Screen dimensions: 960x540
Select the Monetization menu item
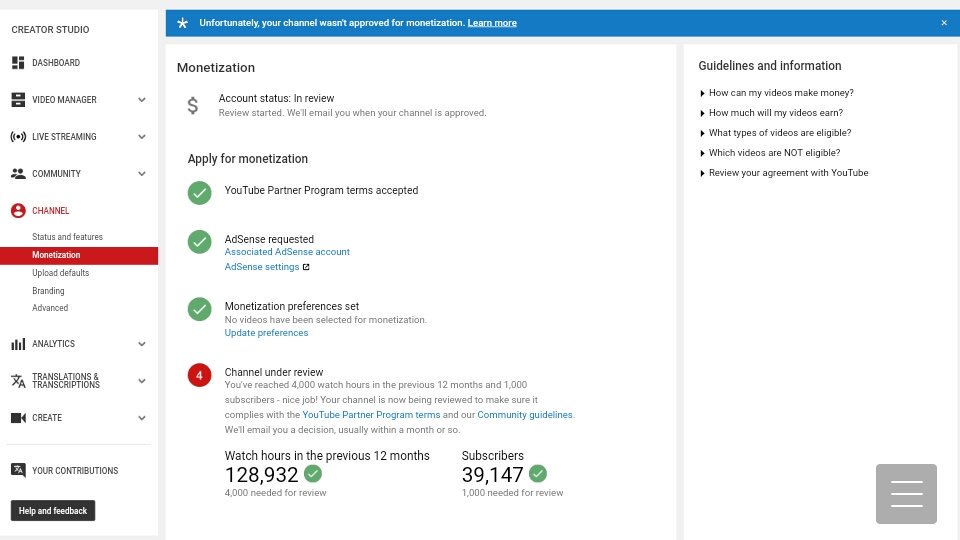(x=79, y=255)
